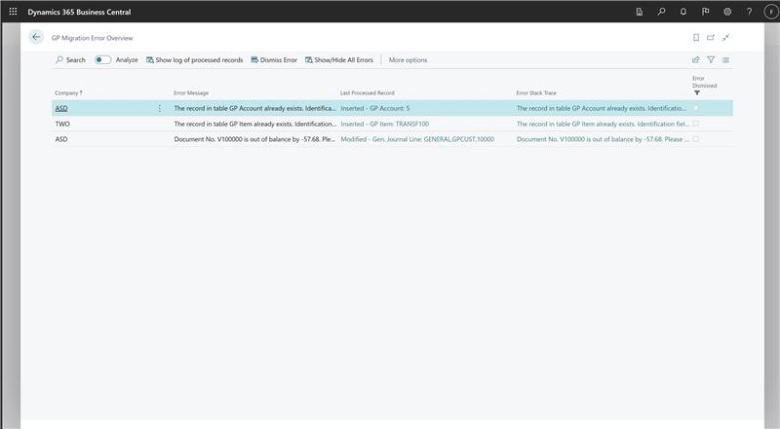Open the filter pane funnel icon
Screen dimensions: 780x429
(711, 60)
